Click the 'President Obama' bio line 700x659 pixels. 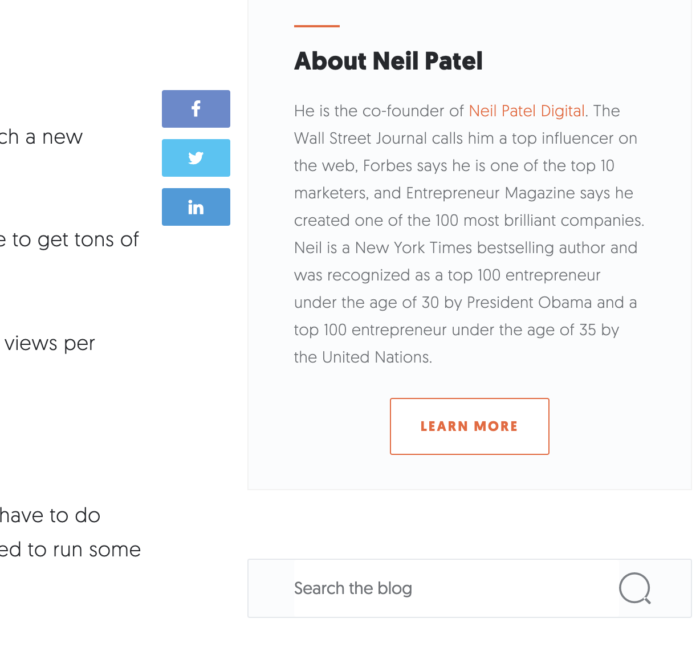coord(466,303)
